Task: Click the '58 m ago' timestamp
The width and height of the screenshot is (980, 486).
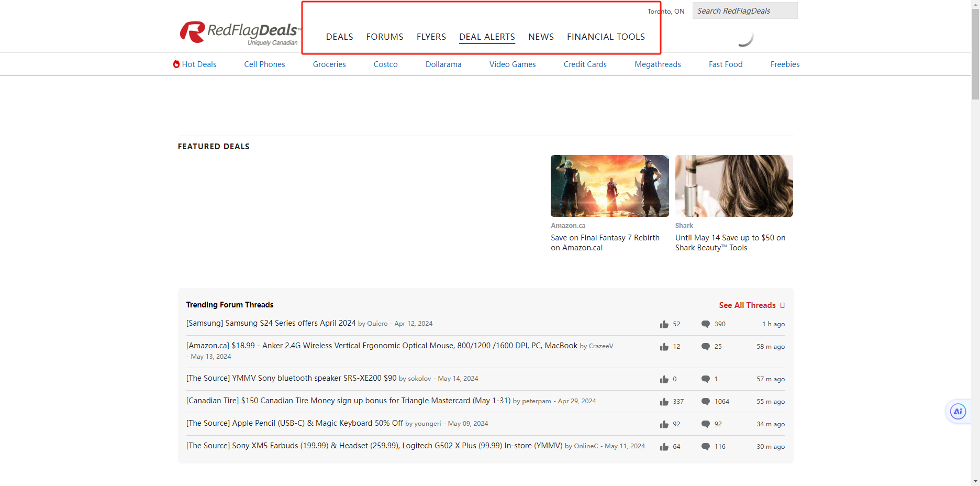Action: [x=771, y=347]
